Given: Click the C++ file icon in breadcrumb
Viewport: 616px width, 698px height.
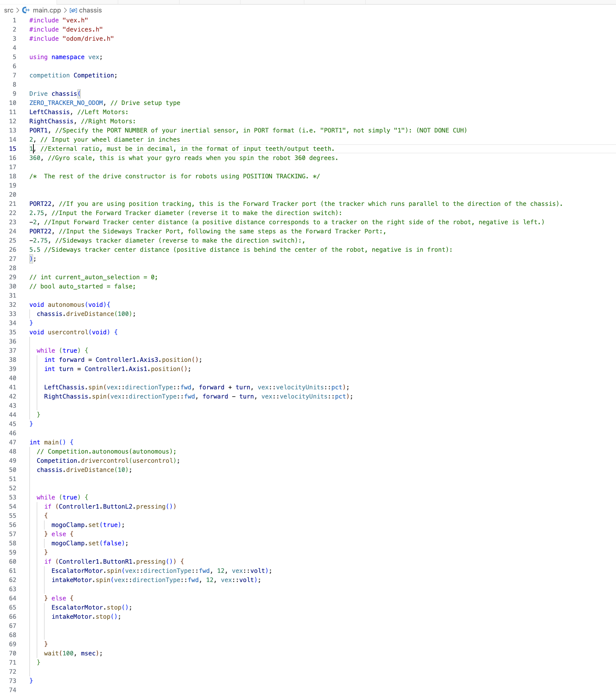Looking at the screenshot, I should coord(26,10).
